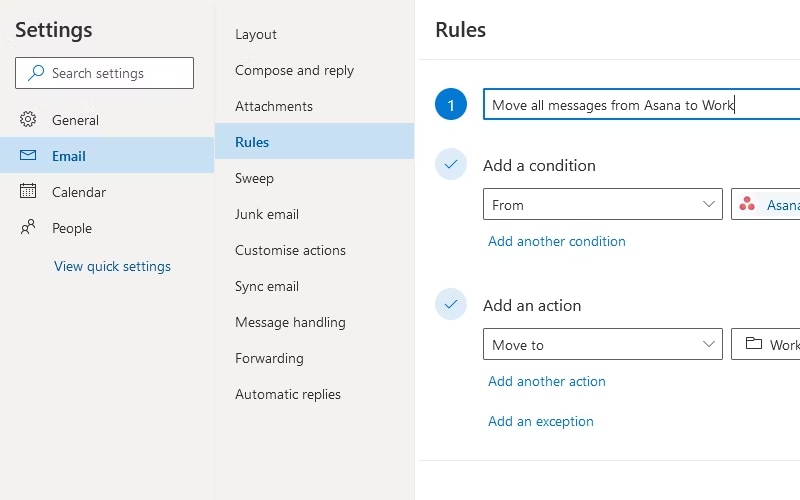The width and height of the screenshot is (800, 500).
Task: Select Compose and reply section
Action: click(x=294, y=70)
